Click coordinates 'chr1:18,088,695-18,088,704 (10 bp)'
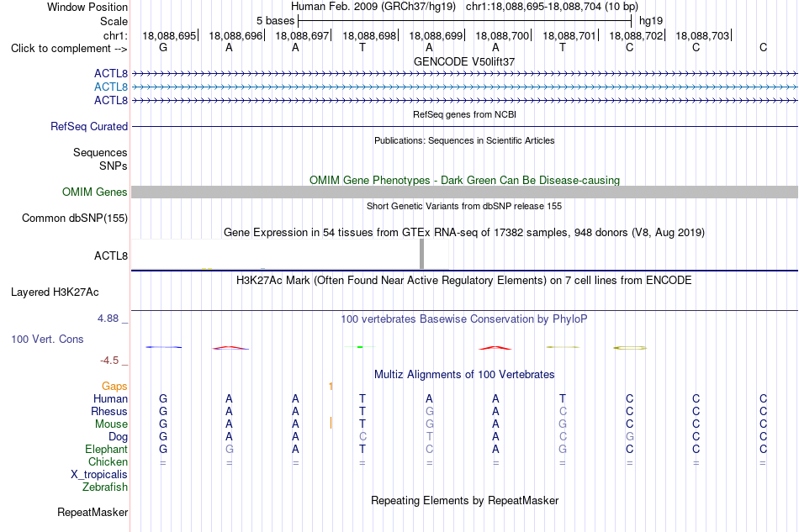The width and height of the screenshot is (799, 532). click(x=552, y=7)
